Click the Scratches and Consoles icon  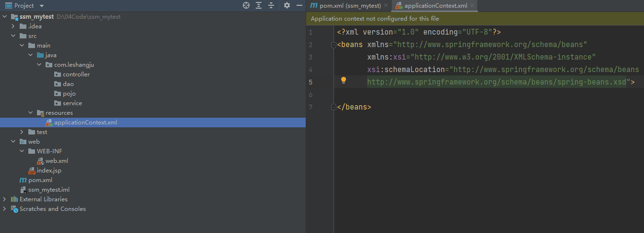tap(14, 209)
